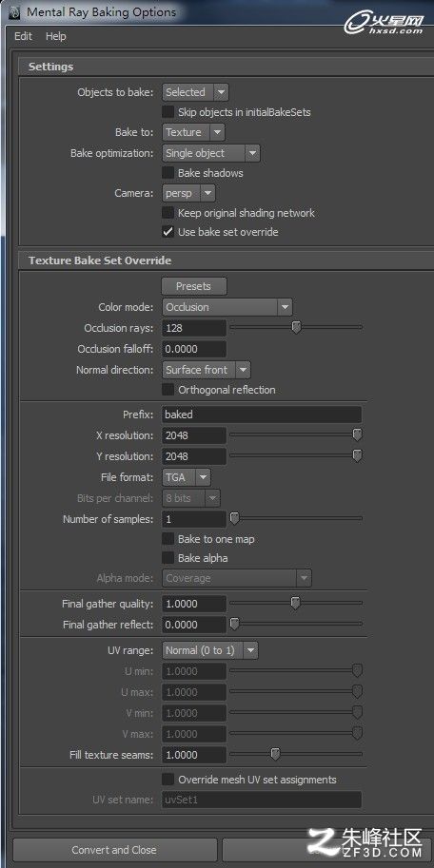Click Number of samples slider handle

(234, 519)
